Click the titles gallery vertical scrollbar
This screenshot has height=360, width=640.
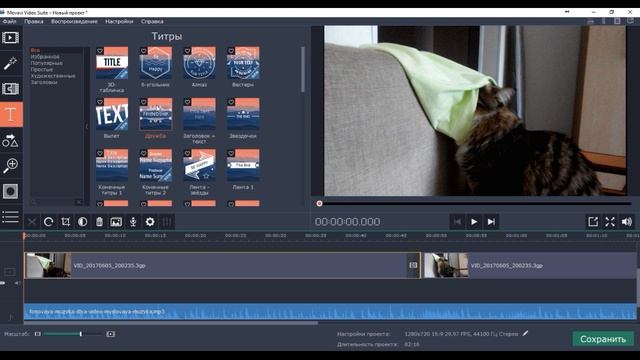click(302, 69)
